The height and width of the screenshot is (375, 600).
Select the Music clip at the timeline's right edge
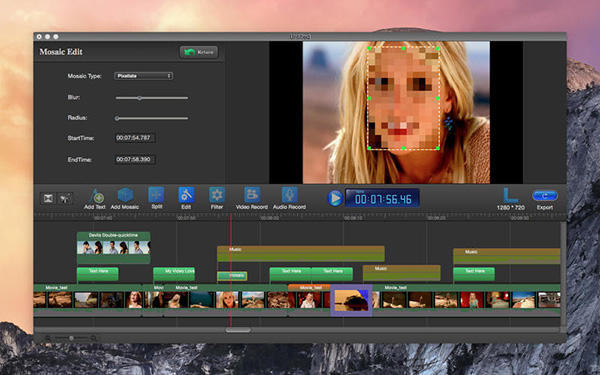[507, 256]
